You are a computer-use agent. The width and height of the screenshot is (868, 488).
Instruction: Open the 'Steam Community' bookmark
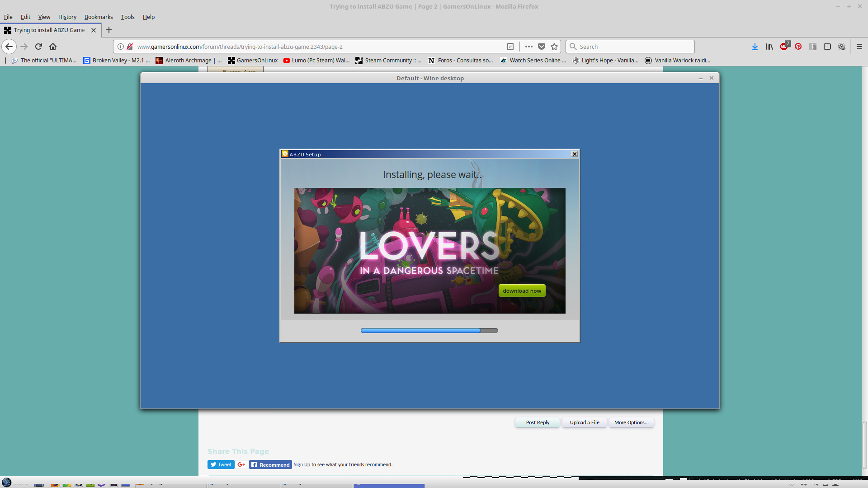coord(388,60)
